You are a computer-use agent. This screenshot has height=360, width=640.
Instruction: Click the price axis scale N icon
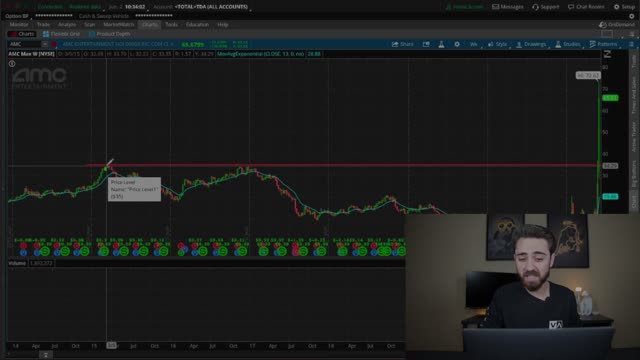click(607, 54)
